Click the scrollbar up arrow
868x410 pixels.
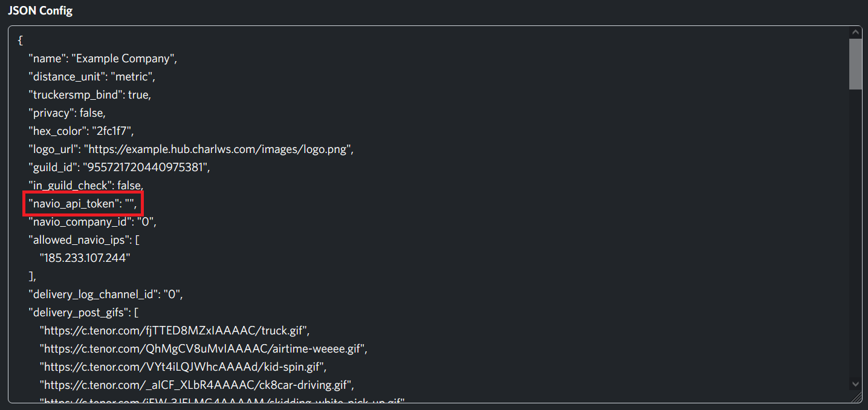point(855,32)
